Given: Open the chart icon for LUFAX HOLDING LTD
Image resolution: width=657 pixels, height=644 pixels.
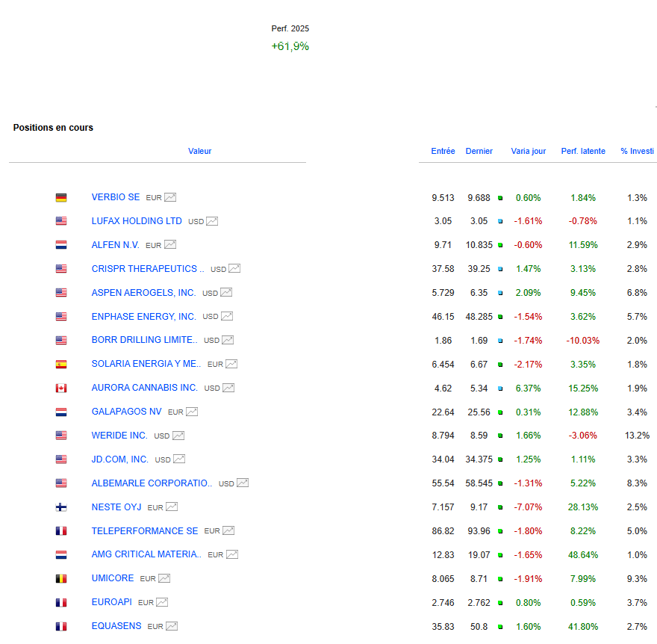Looking at the screenshot, I should [x=212, y=221].
